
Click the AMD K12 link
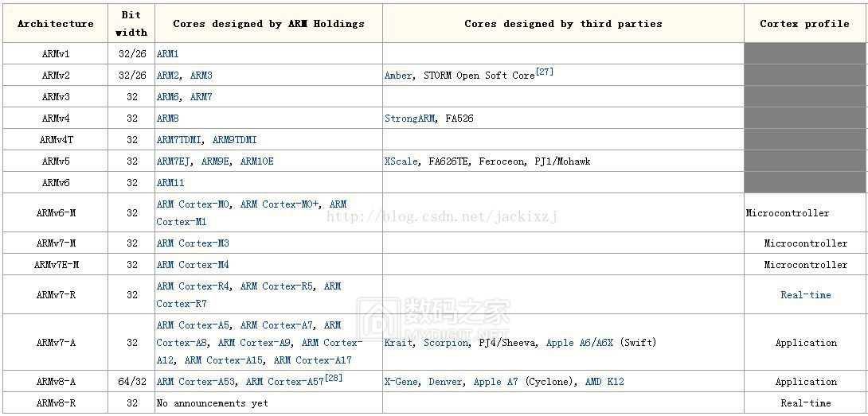tap(604, 382)
